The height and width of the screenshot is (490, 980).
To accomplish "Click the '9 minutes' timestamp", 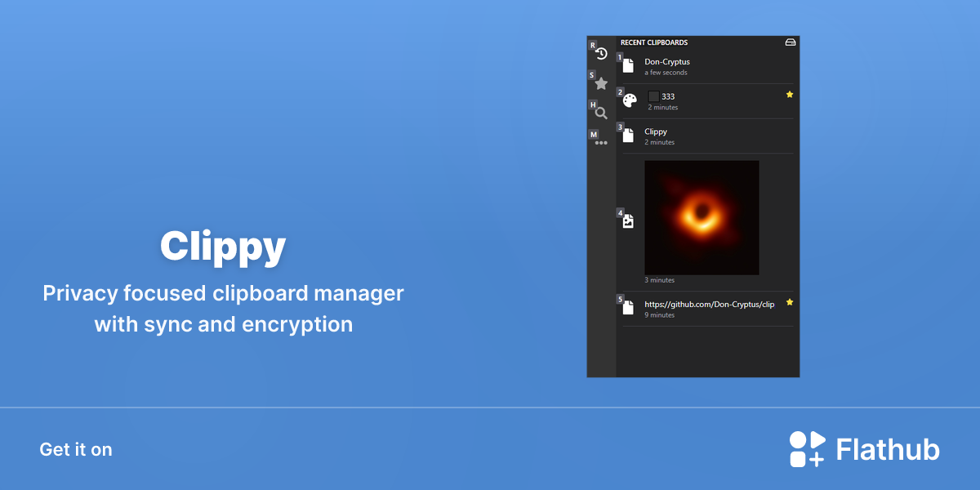I will [659, 315].
